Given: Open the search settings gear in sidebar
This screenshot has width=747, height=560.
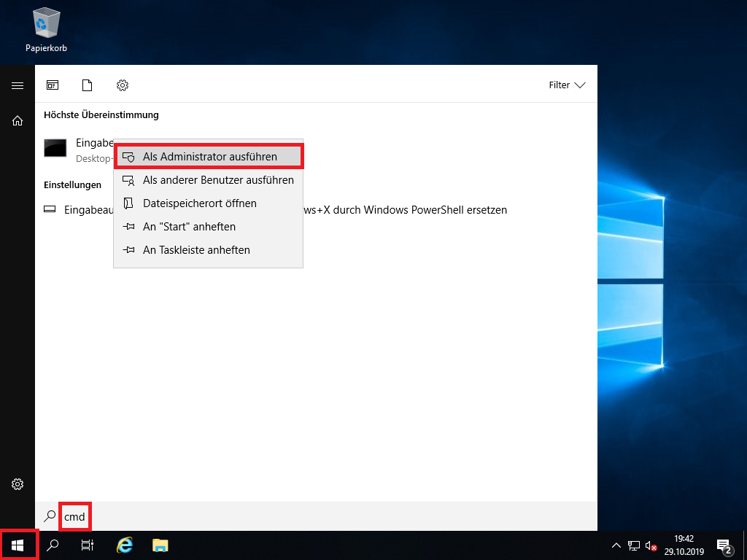Looking at the screenshot, I should [18, 484].
